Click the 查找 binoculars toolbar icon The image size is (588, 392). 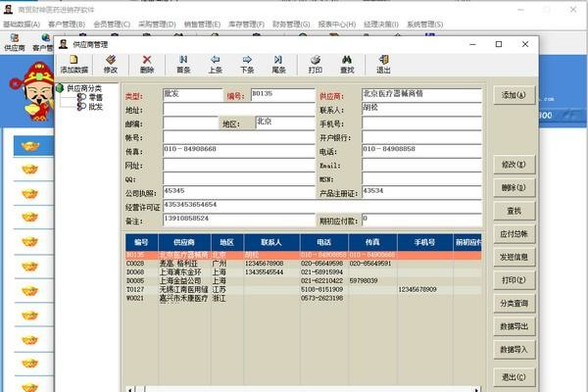coord(347,65)
